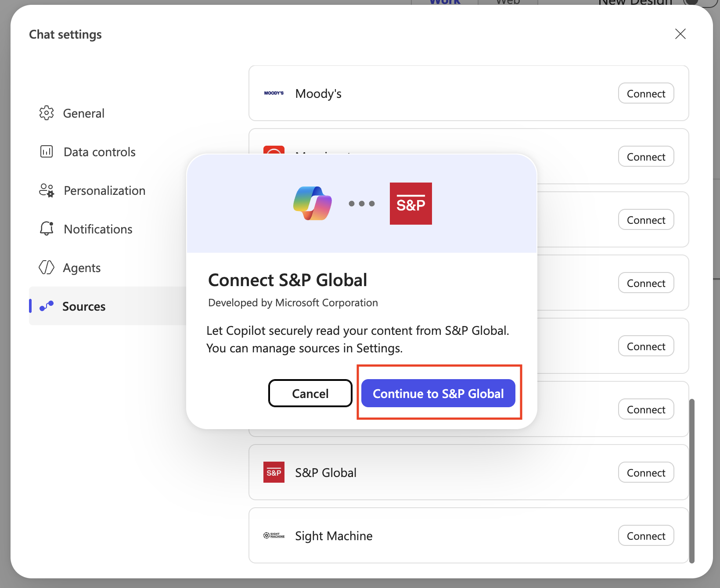Viewport: 720px width, 588px height.
Task: Click the Sources connector icon
Action: 47,306
